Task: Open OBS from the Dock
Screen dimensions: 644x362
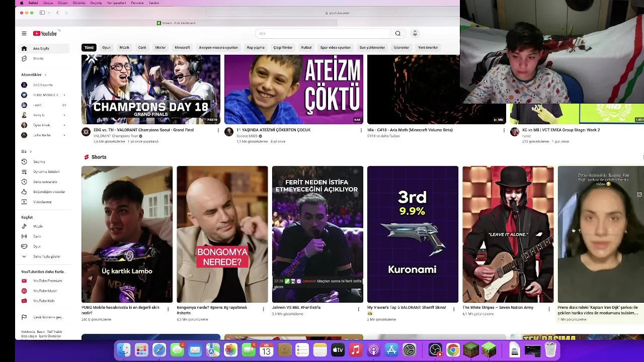Action: pos(435,350)
